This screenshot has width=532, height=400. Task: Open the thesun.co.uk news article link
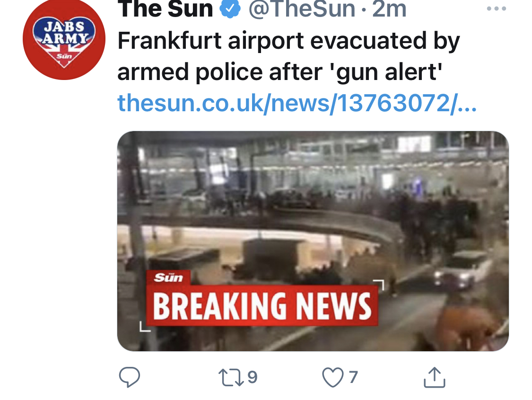coord(297,103)
